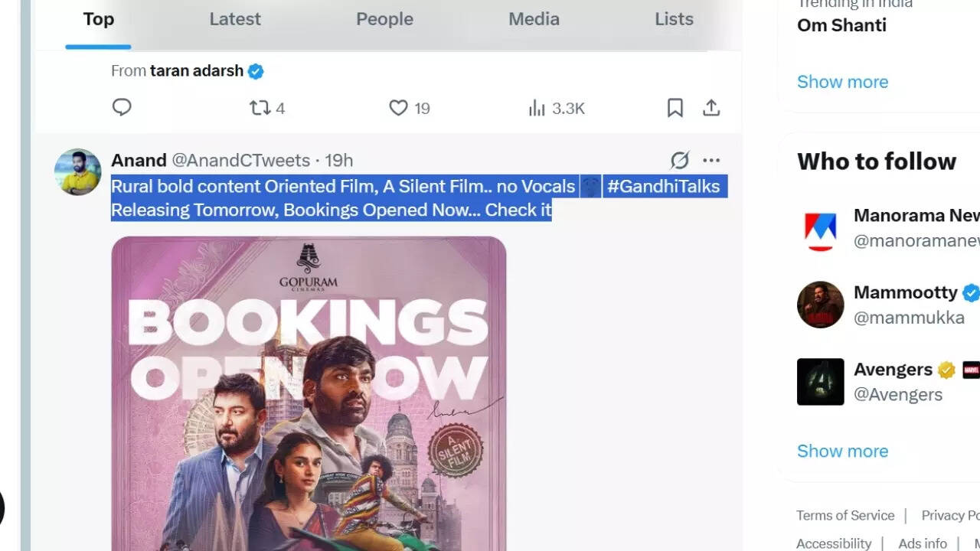This screenshot has width=980, height=551.
Task: Bookmark the taran adarsh tweet
Action: [675, 108]
